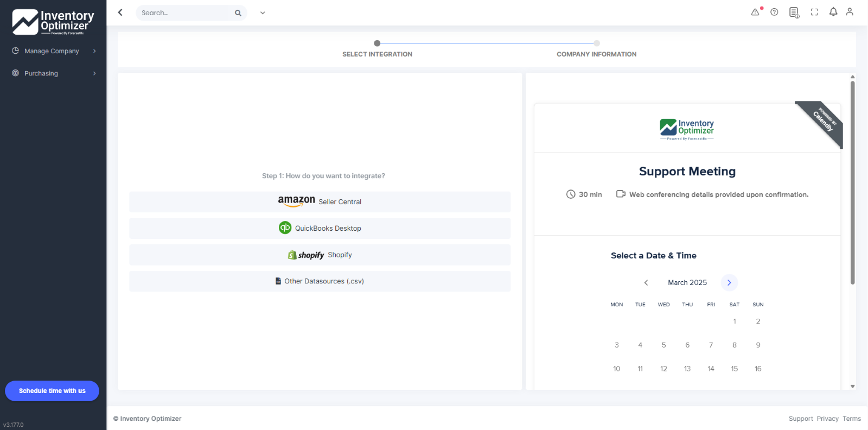Click the "Select a Date & Time" heading

point(654,256)
